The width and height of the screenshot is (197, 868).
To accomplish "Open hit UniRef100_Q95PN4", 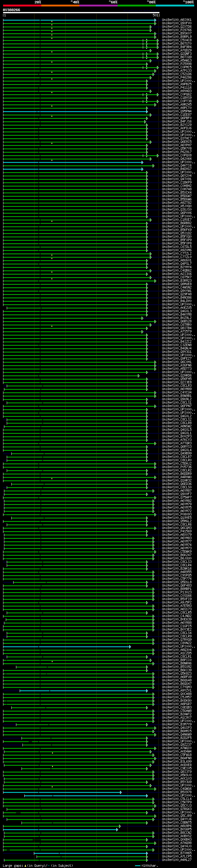I will pyautogui.click(x=176, y=111).
